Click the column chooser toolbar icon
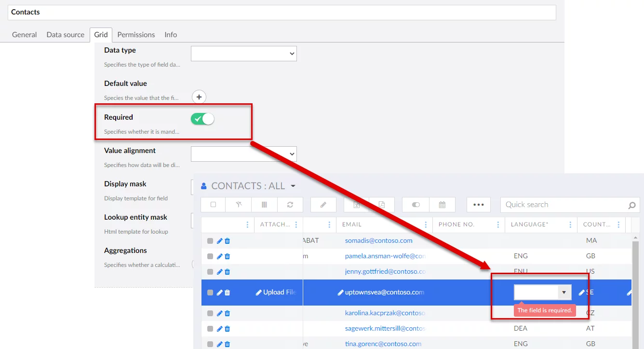This screenshot has height=349, width=644. point(264,205)
